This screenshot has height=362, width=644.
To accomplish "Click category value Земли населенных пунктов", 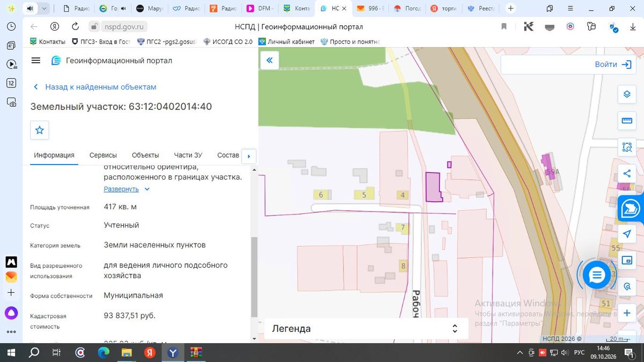I will [x=155, y=245].
